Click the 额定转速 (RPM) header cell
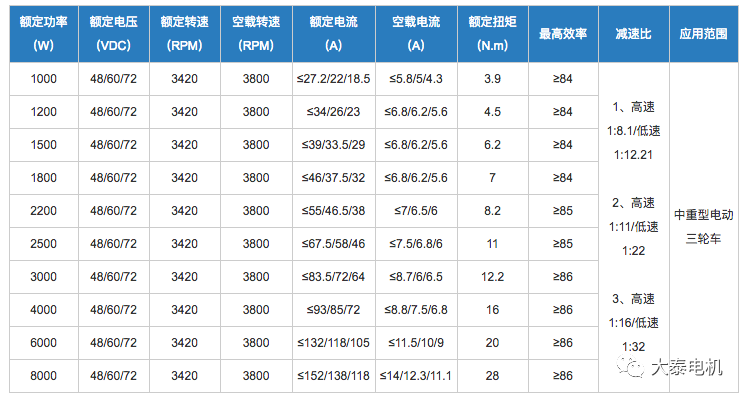This screenshot has width=746, height=399. [x=185, y=34]
